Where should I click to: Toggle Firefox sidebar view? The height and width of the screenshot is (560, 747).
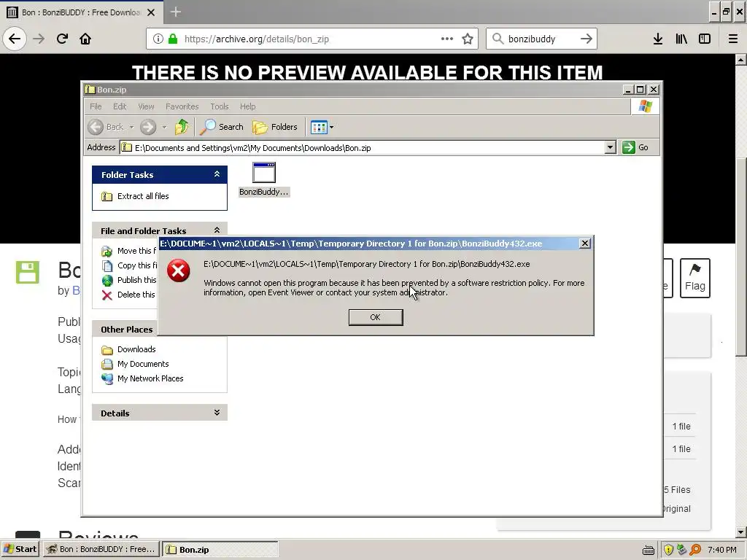click(x=705, y=39)
